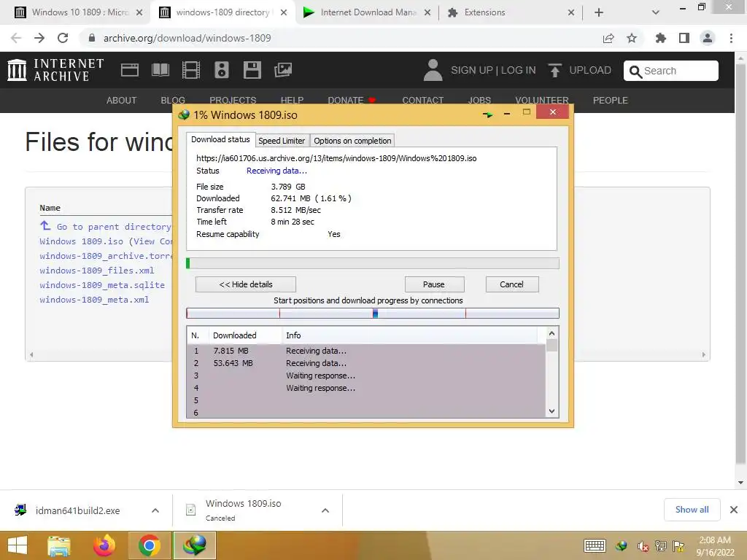747x560 pixels.
Task: Open Chrome three-dot menu
Action: [731, 38]
